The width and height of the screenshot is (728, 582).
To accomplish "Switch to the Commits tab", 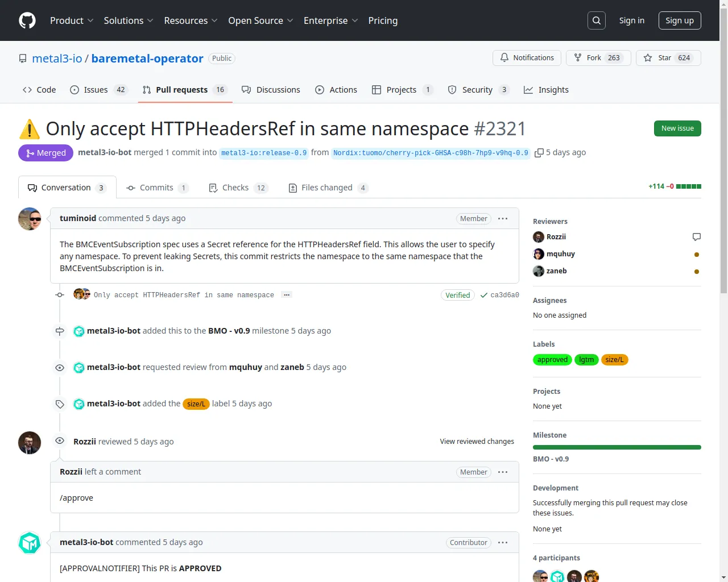I will 158,188.
